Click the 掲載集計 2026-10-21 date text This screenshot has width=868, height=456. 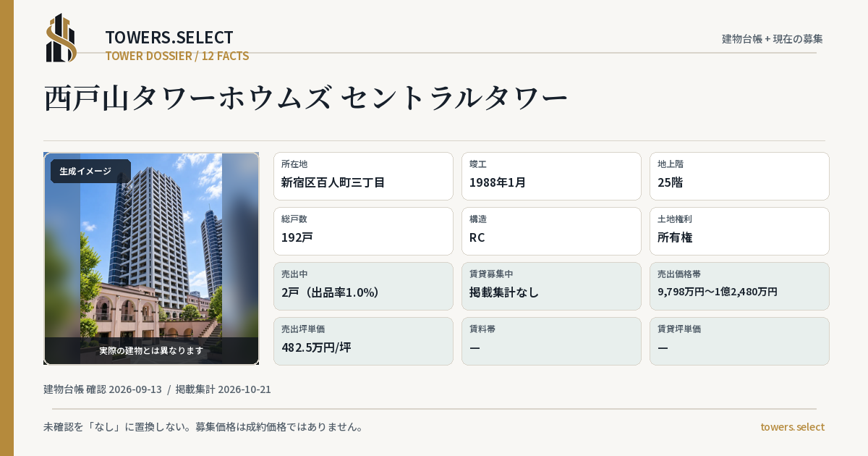[x=224, y=389]
